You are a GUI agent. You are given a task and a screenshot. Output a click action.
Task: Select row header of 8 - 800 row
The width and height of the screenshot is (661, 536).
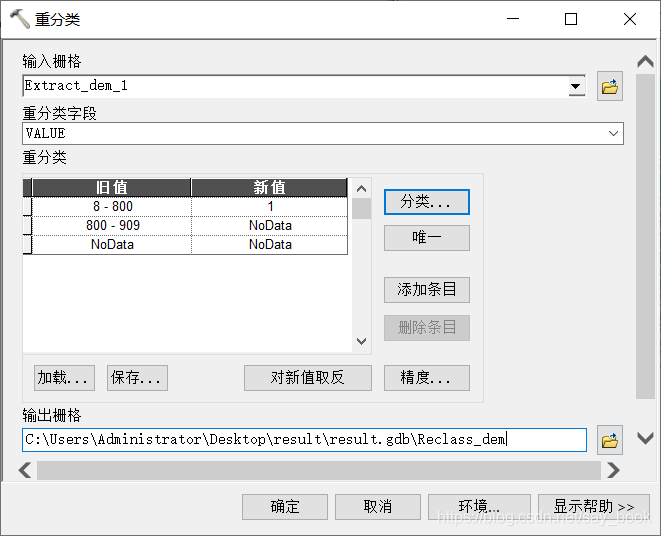[27, 207]
